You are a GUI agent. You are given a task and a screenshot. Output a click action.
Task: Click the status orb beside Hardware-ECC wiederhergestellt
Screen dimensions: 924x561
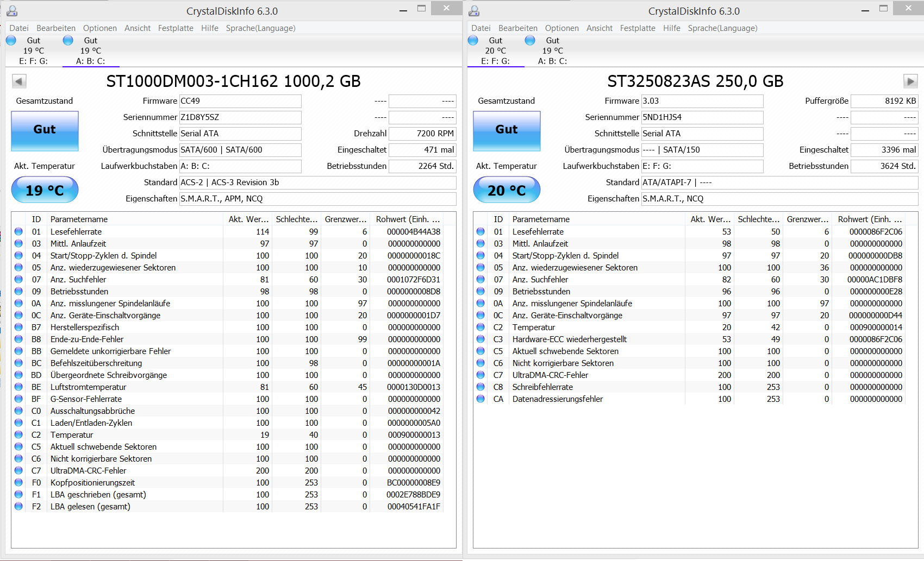480,339
